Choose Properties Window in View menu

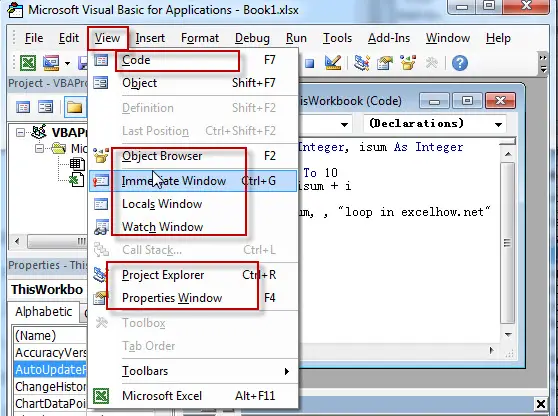[x=193, y=298]
